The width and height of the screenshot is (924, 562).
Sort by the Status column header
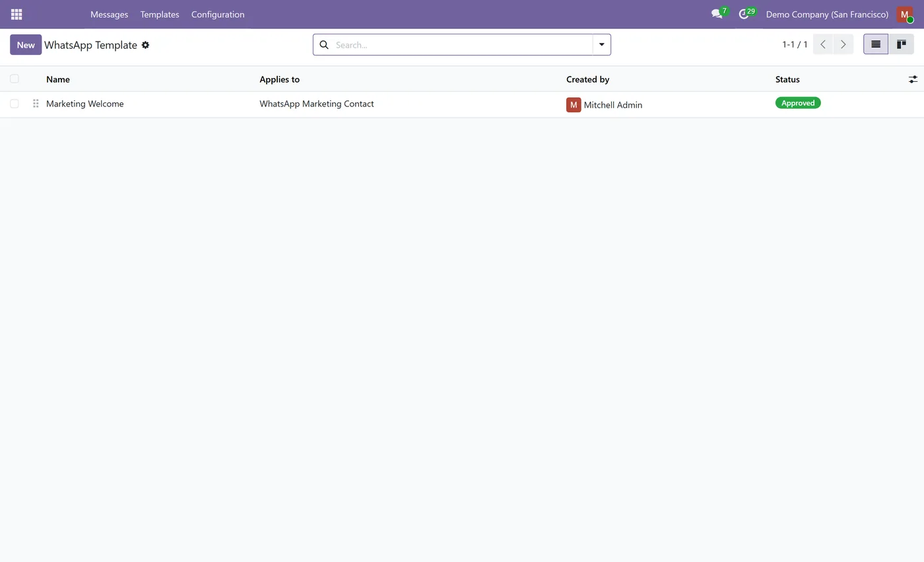pos(787,79)
